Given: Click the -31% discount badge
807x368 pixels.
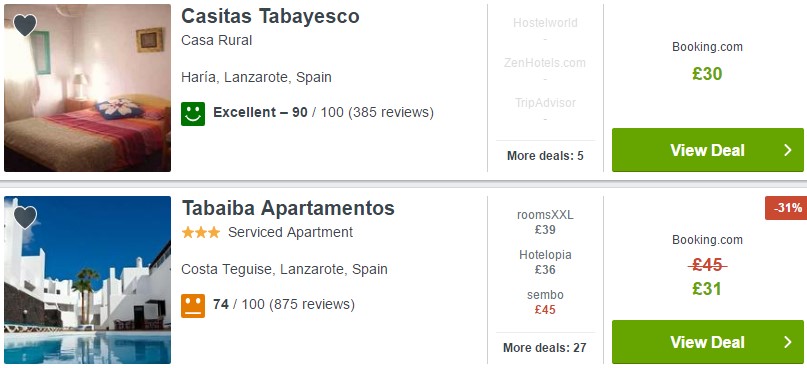Looking at the screenshot, I should [786, 208].
